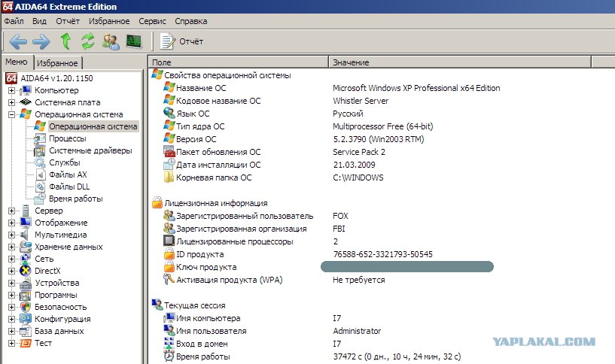Viewport: 615px width, 364px height.
Task: Open the Сервис menu
Action: (152, 21)
